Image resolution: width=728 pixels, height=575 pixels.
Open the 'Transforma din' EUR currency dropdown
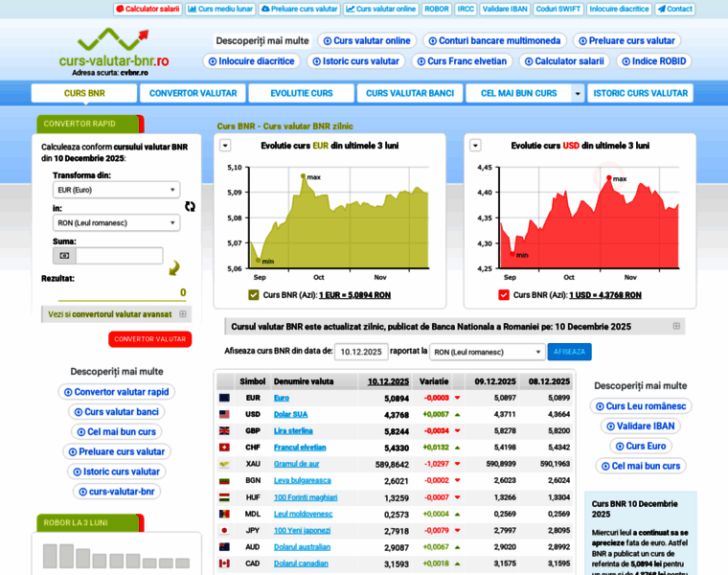116,190
